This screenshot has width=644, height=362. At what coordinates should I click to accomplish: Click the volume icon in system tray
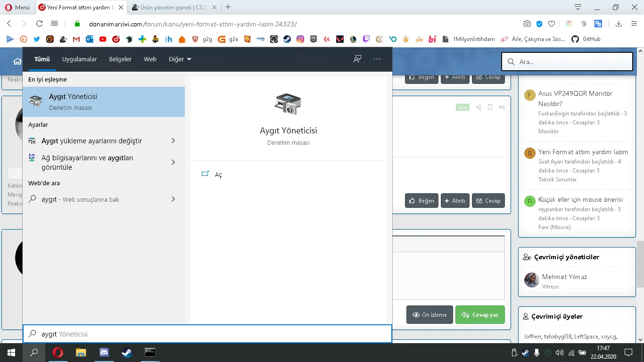(x=560, y=353)
